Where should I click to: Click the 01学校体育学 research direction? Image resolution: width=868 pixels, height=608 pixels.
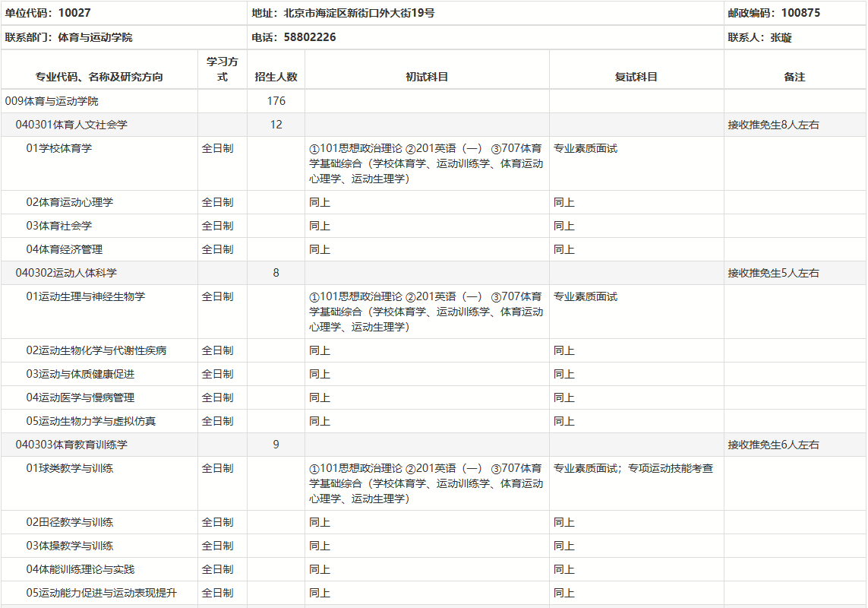58,148
